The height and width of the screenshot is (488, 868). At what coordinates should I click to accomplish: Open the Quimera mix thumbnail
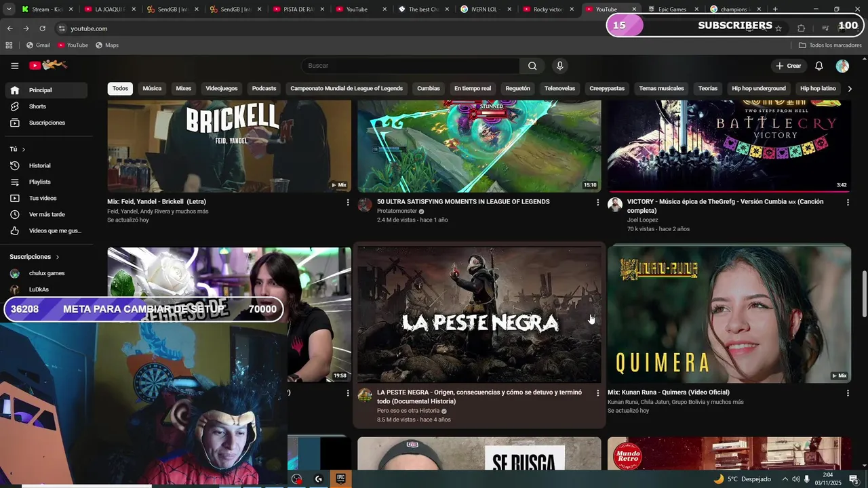[x=729, y=315]
